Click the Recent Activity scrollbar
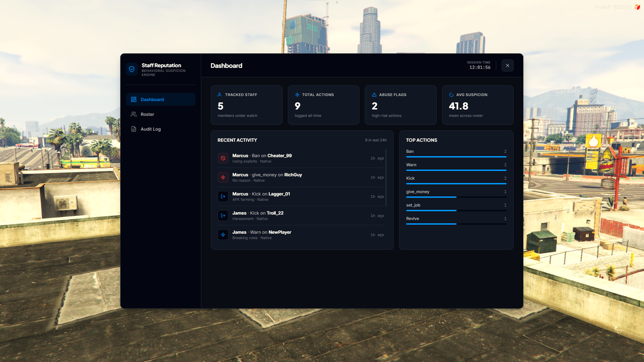The height and width of the screenshot is (362, 644). pos(386,178)
